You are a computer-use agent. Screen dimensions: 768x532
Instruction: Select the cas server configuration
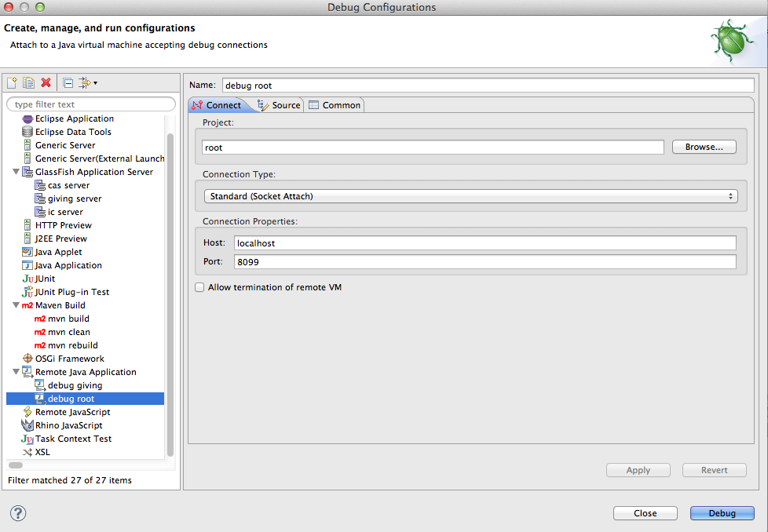coord(68,185)
